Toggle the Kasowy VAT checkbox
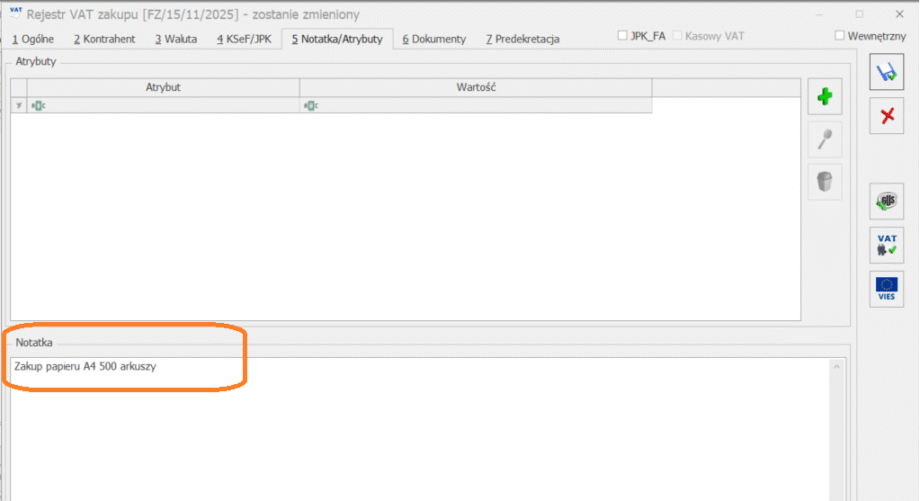This screenshot has height=501, width=920. coord(677,36)
